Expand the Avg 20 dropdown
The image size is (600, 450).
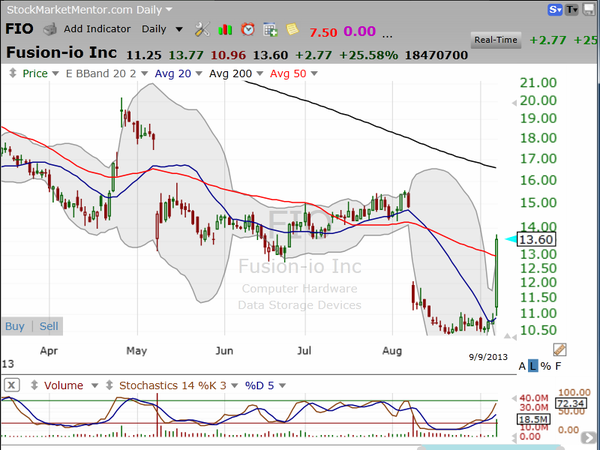tap(199, 73)
